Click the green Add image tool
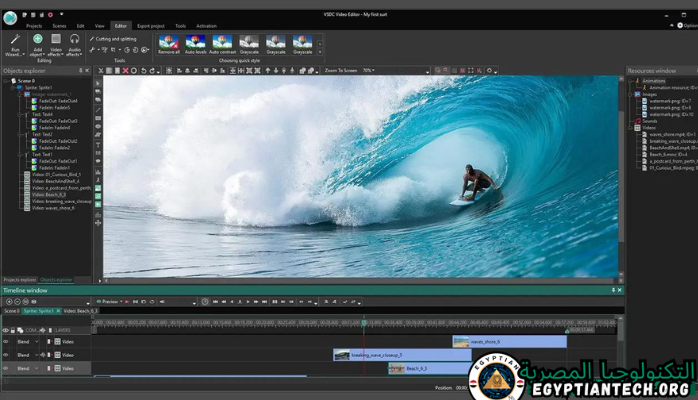Viewport: 698px width, 400px height. (98, 188)
